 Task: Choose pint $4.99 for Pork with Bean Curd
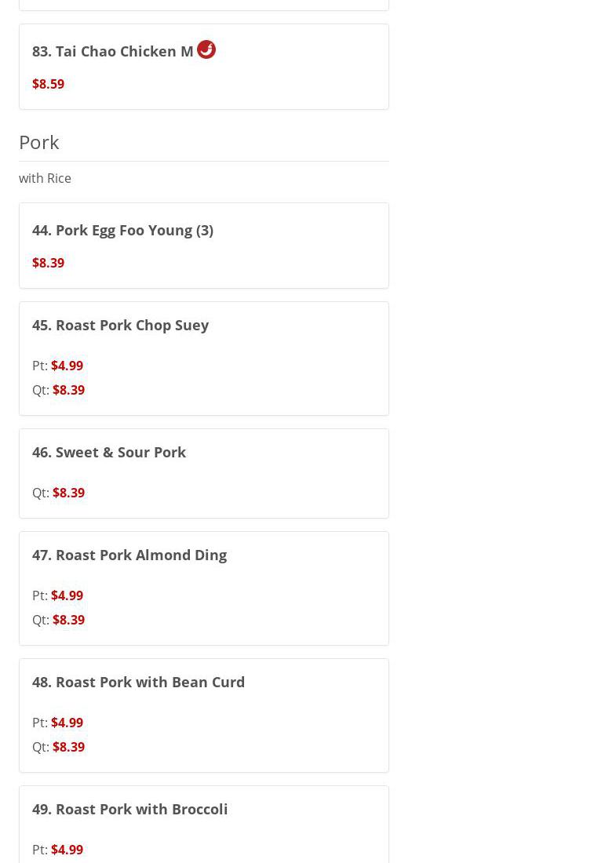pyautogui.click(x=67, y=723)
